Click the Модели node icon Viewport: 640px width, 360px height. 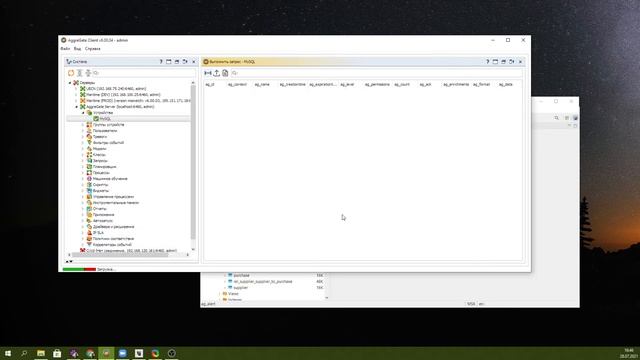pyautogui.click(x=89, y=149)
